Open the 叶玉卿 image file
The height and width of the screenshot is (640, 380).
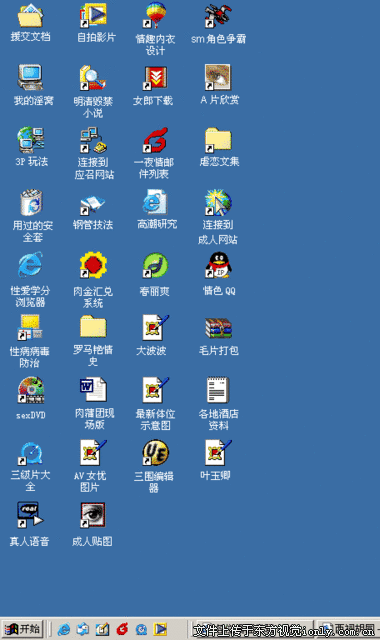pos(218,453)
